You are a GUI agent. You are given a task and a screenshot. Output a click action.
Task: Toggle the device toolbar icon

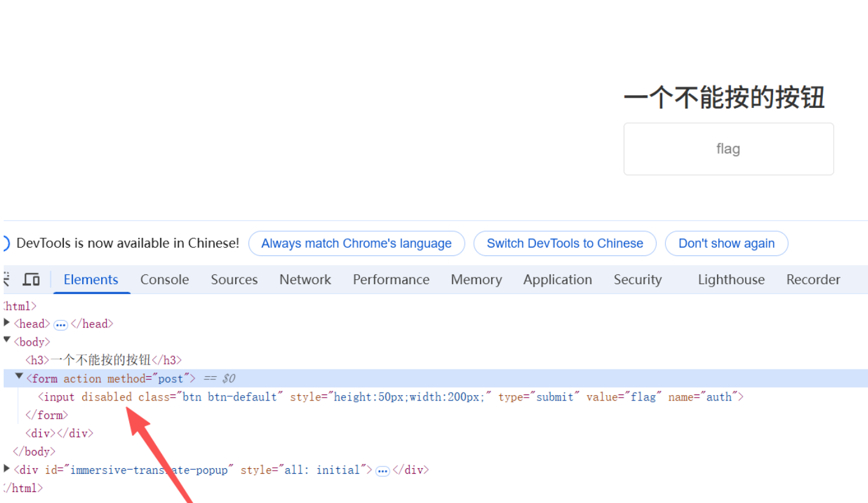tap(31, 280)
